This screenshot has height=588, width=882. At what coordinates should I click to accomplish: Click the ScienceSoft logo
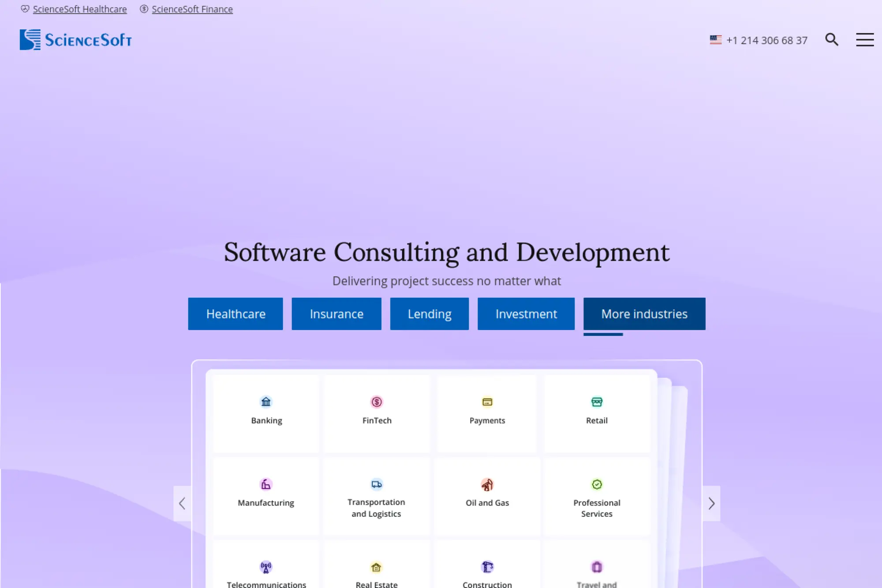75,40
